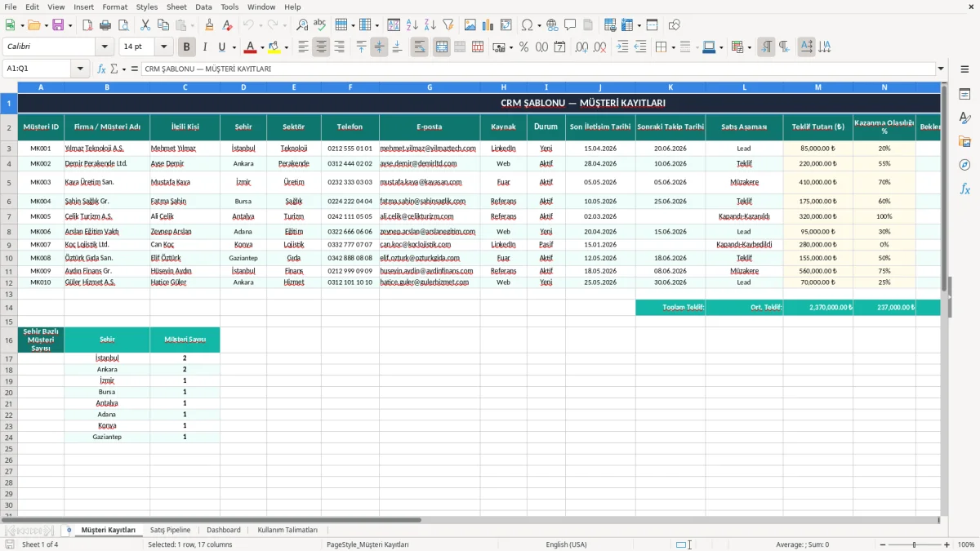Open Background Color dropdown arrow

(x=287, y=47)
